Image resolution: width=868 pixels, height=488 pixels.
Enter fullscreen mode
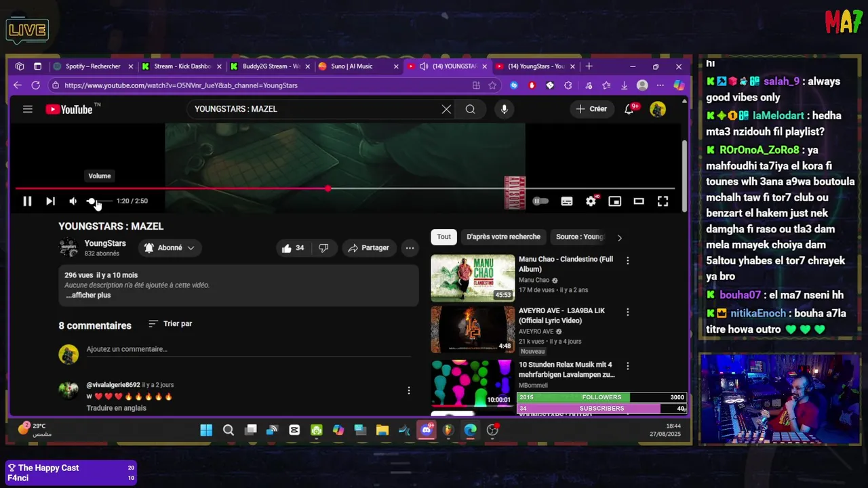pos(663,201)
